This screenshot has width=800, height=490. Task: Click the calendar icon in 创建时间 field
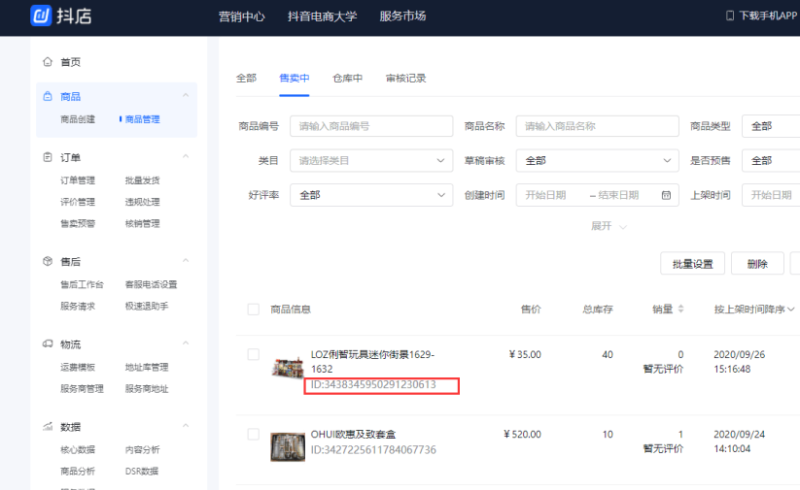pos(664,195)
